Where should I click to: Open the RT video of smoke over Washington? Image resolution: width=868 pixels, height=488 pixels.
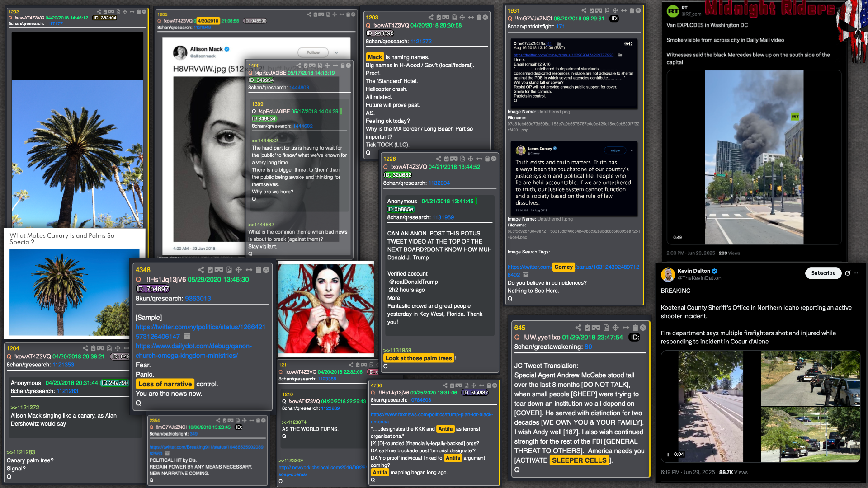(x=754, y=157)
